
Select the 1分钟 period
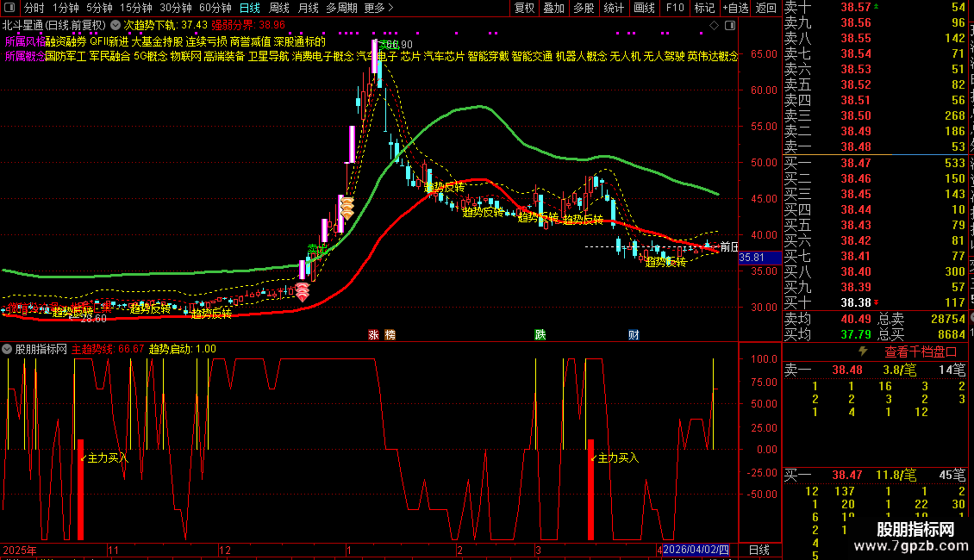point(66,8)
